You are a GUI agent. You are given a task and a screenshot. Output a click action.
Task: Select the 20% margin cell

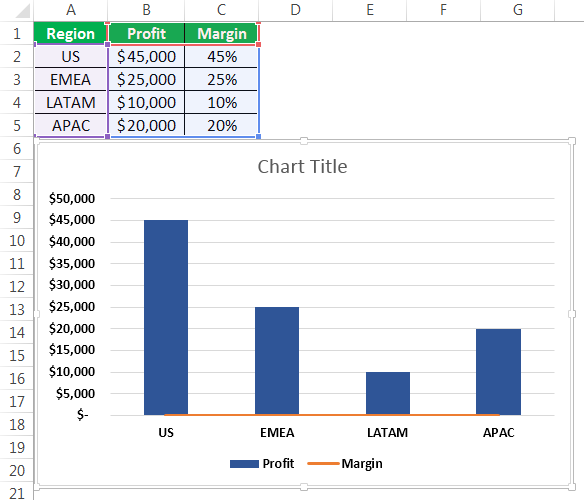[222, 126]
